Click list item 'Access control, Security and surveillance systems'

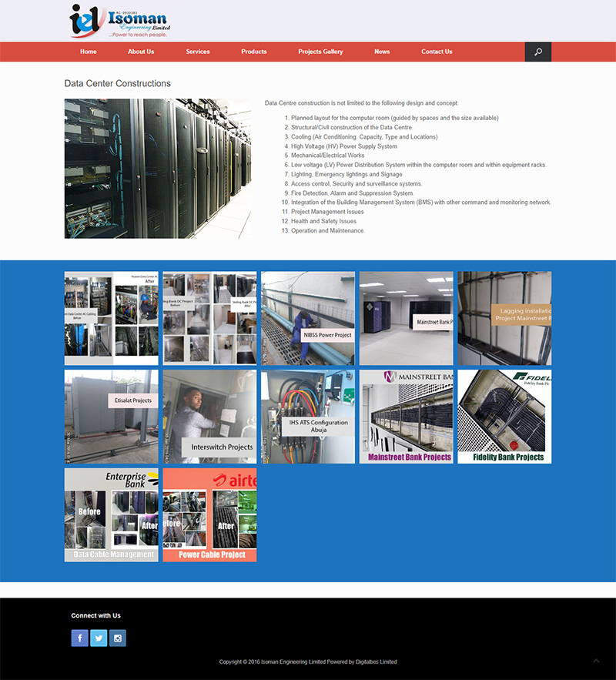357,184
